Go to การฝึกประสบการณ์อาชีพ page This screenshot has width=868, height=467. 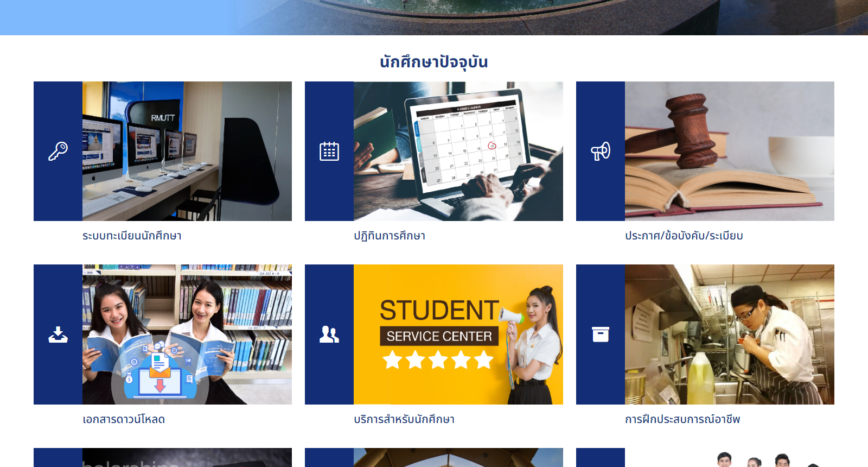682,419
